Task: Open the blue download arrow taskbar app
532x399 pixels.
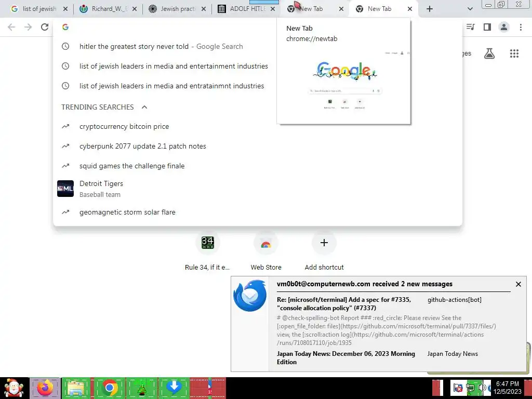Action: tap(174, 388)
